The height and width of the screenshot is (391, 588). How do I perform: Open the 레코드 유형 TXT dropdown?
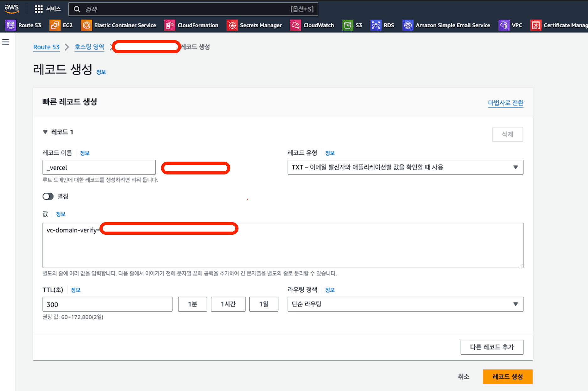[405, 167]
